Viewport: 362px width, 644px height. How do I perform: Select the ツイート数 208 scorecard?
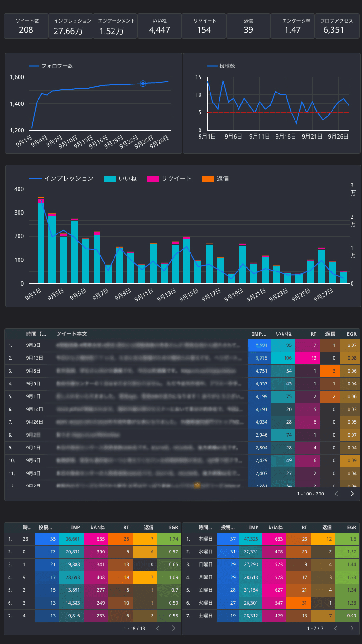point(26,26)
